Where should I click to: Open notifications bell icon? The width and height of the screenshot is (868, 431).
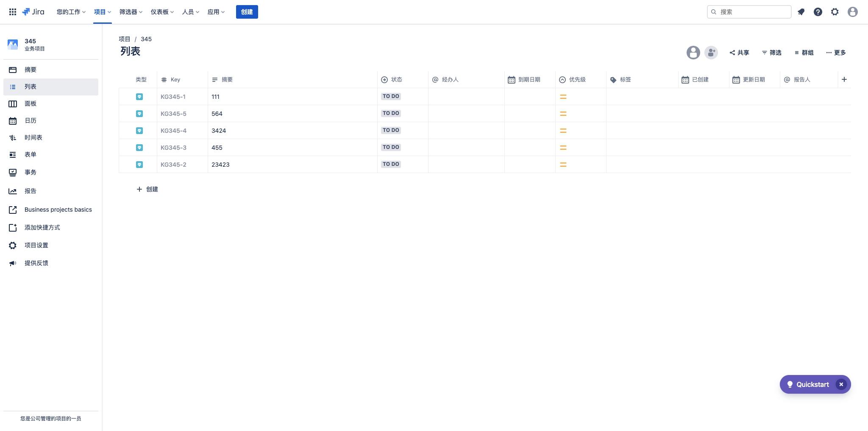(x=801, y=12)
